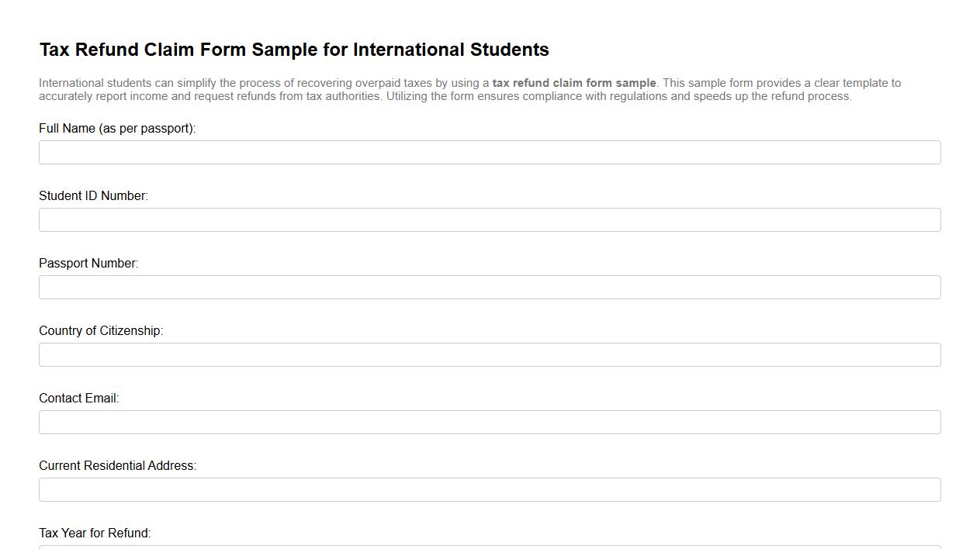980x549 pixels.
Task: Select the 'Full Name (as per passport):' label
Action: click(x=117, y=128)
